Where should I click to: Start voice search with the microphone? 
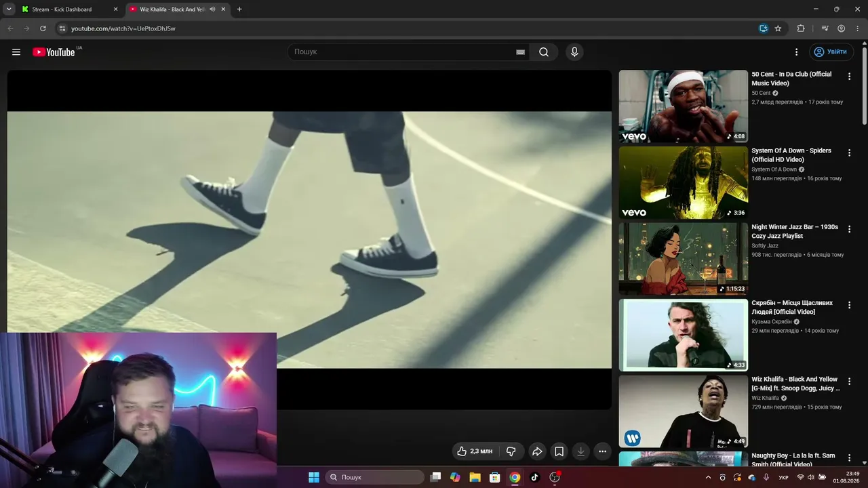(x=574, y=52)
